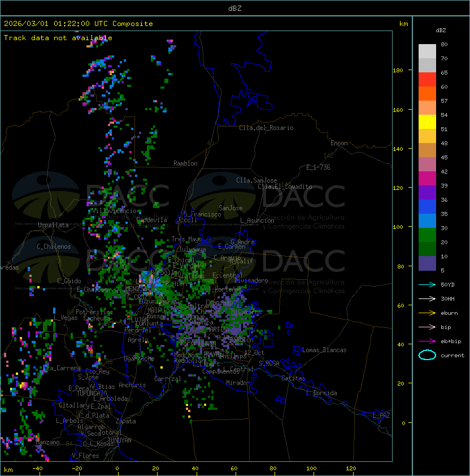Click the 'Mirador' label on the map
The height and width of the screenshot is (476, 470).
[x=238, y=383]
